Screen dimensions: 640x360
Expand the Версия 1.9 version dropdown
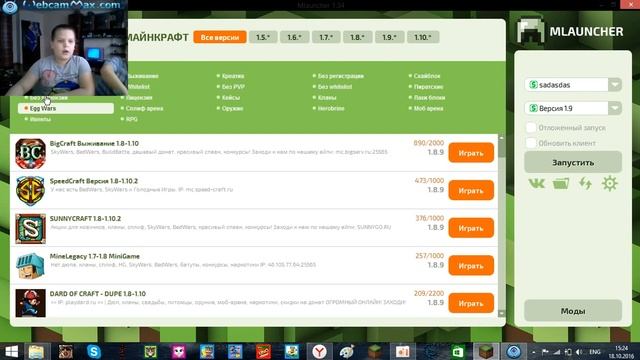[x=615, y=108]
